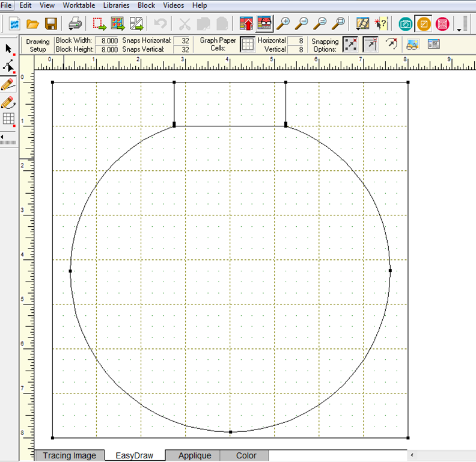Click the right node of the circle
Screen dimensions: 476x462
[x=390, y=270]
